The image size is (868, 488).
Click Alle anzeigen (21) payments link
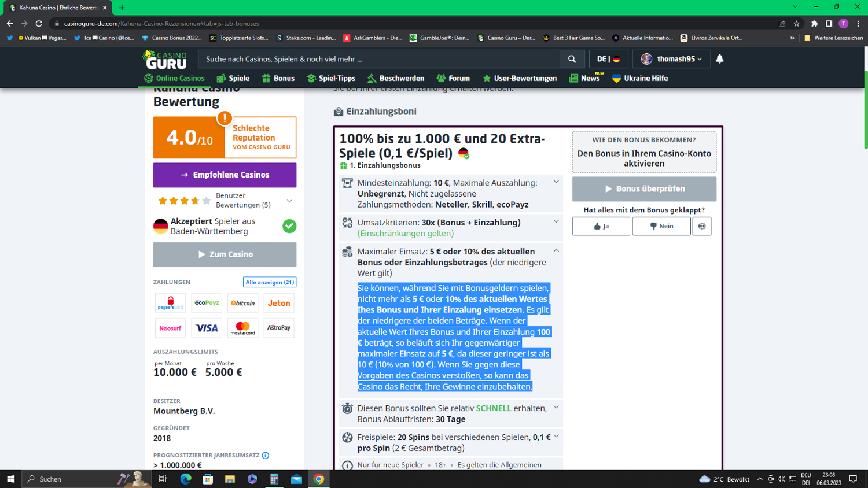coord(270,282)
